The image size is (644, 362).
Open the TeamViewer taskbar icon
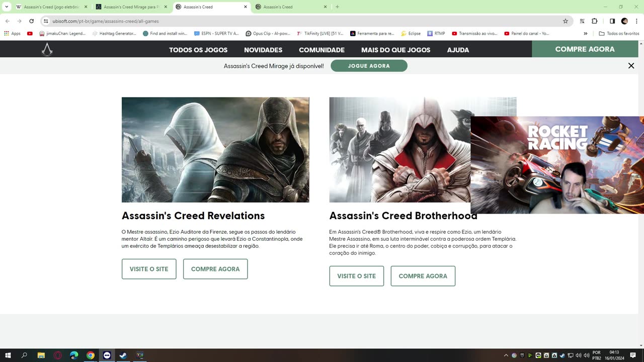(107, 355)
